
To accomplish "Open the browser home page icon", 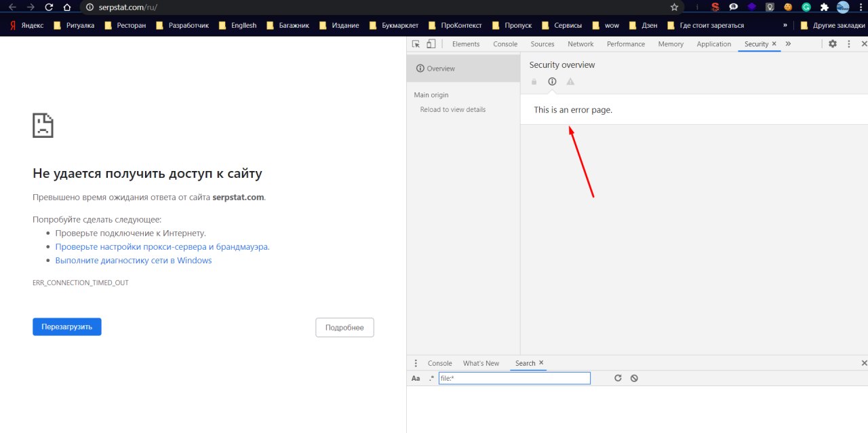I will tap(66, 7).
